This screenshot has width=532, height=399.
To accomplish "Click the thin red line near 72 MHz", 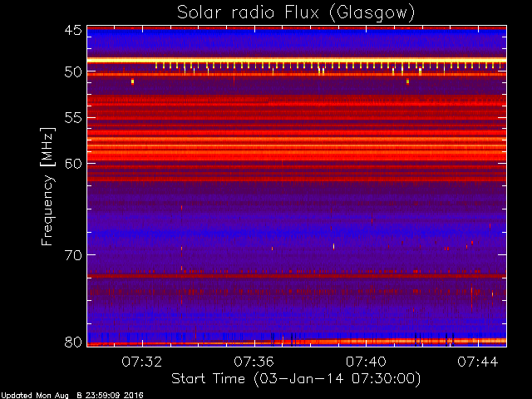I will (297, 276).
